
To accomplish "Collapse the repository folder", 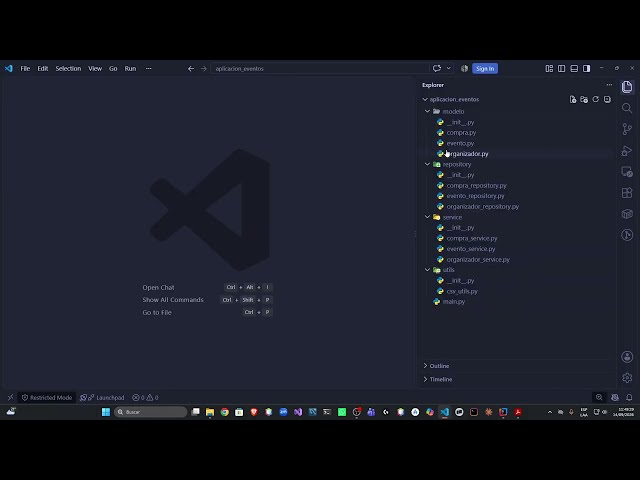I will (427, 164).
